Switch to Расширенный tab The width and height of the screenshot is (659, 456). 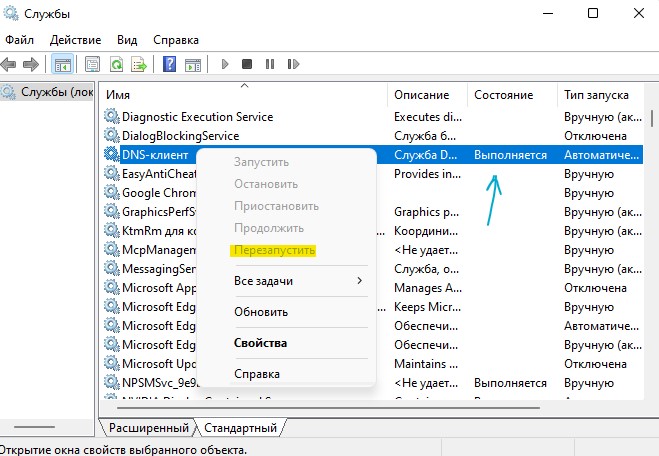[149, 428]
